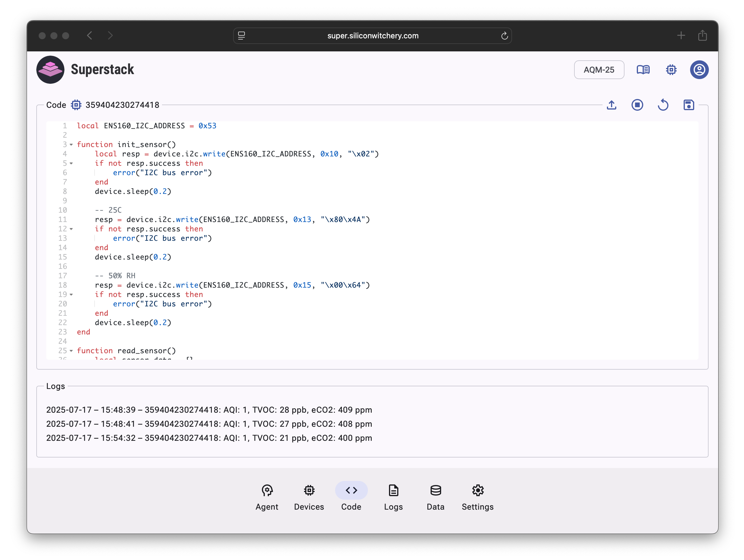Image resolution: width=744 pixels, height=560 pixels.
Task: Click the AQM-25 button
Action: pos(599,70)
